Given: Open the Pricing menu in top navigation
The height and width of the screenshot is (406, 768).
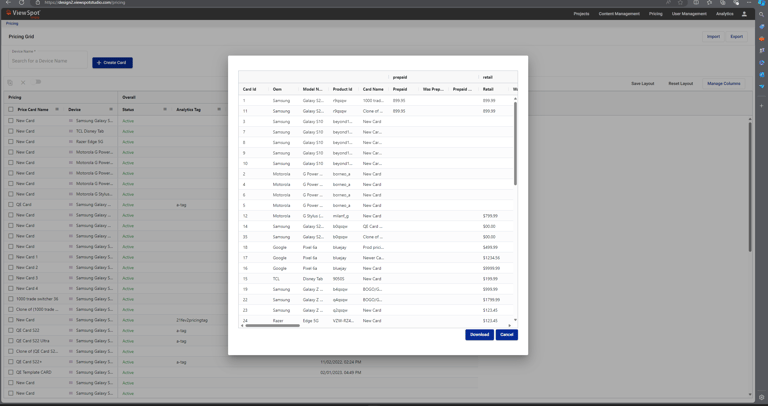Looking at the screenshot, I should pos(655,14).
